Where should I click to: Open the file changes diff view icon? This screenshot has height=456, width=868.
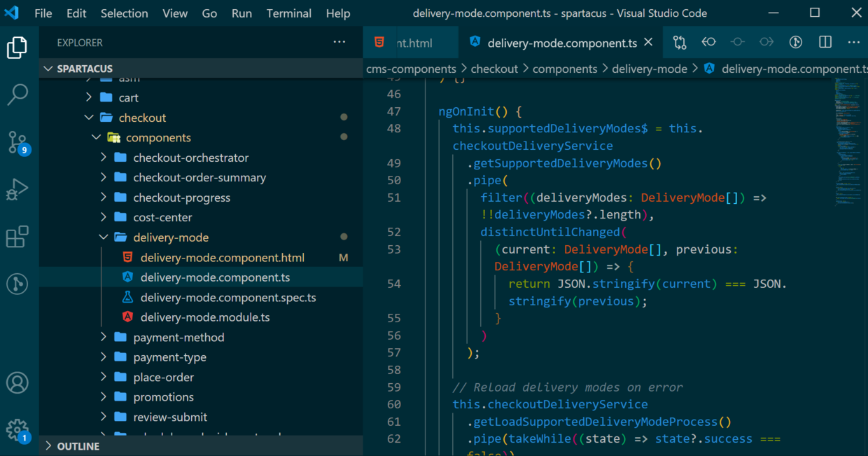coord(679,42)
